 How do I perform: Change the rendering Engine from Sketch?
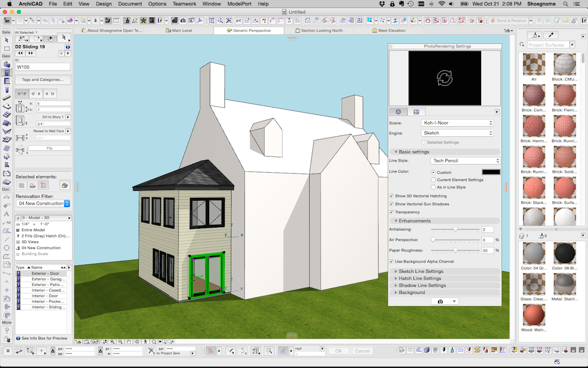coord(457,132)
